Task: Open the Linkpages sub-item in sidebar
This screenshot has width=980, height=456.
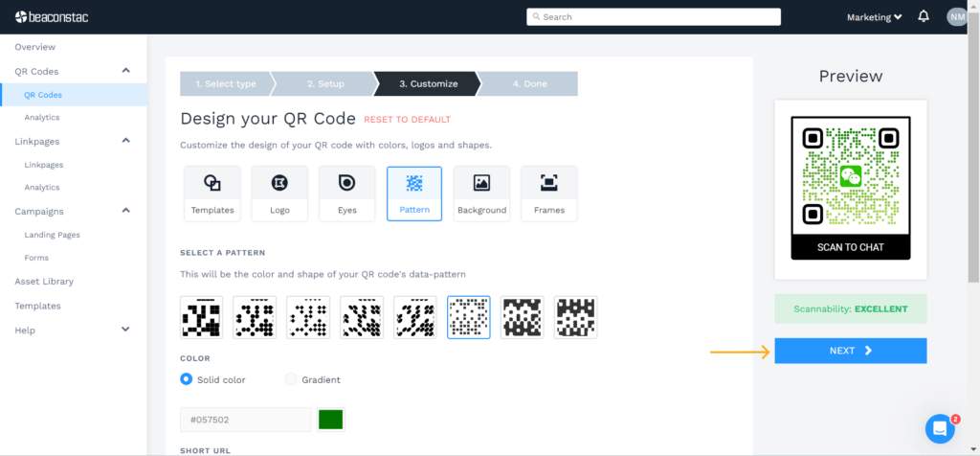Action: 44,165
